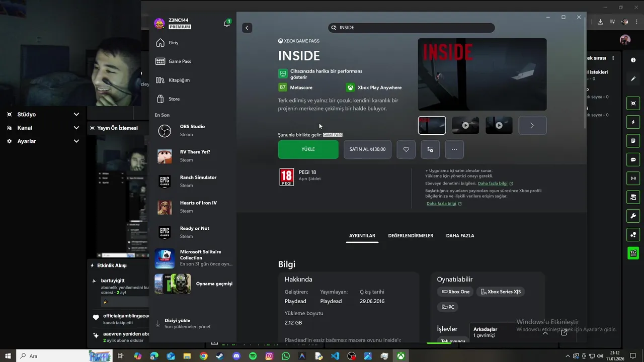Click the Z3NC144 profile avatar
The image size is (644, 362).
click(159, 23)
